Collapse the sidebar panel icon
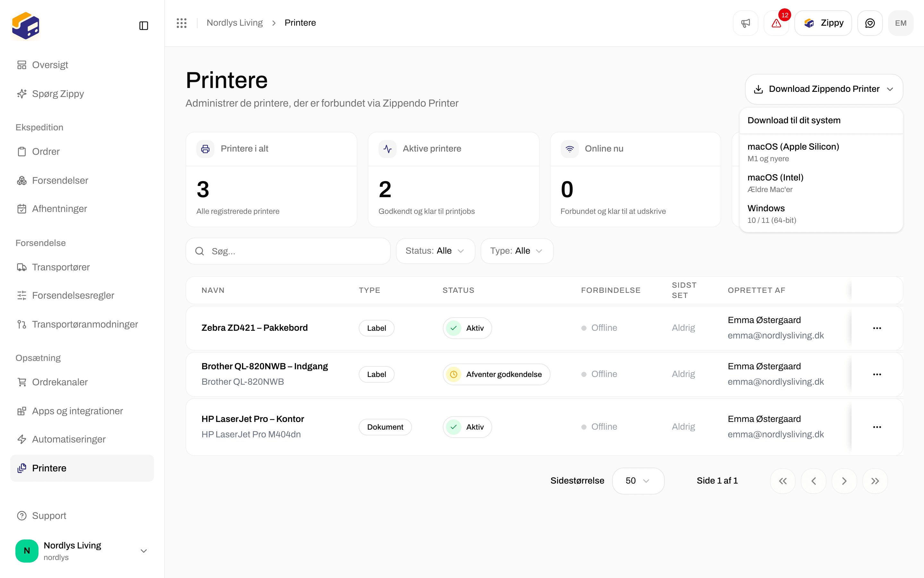The image size is (924, 578). click(x=143, y=26)
